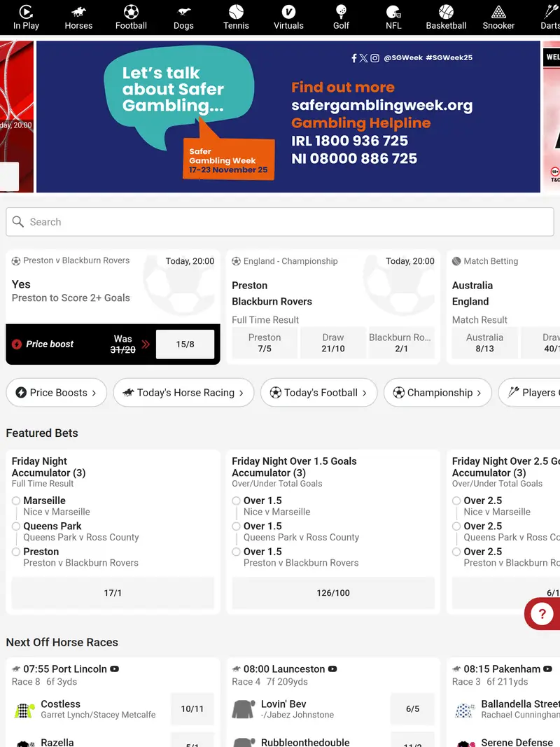This screenshot has width=560, height=747.
Task: Open the Safer Gambling Week banner
Action: [x=288, y=116]
